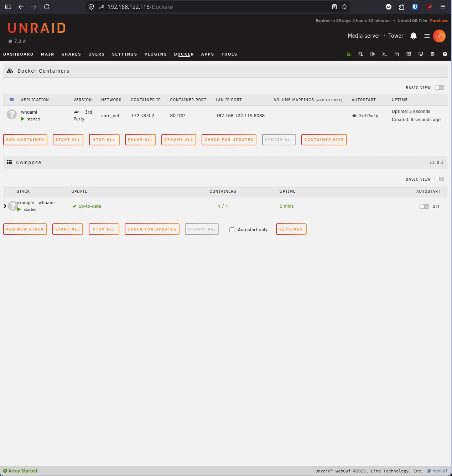
Task: Open the Settings tab
Action: (124, 54)
